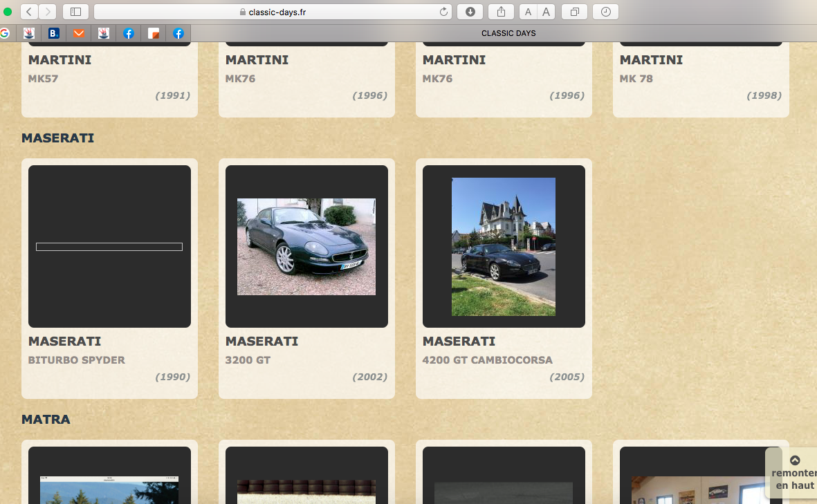The width and height of the screenshot is (817, 504).
Task: Open browsing history clock button
Action: (x=606, y=12)
